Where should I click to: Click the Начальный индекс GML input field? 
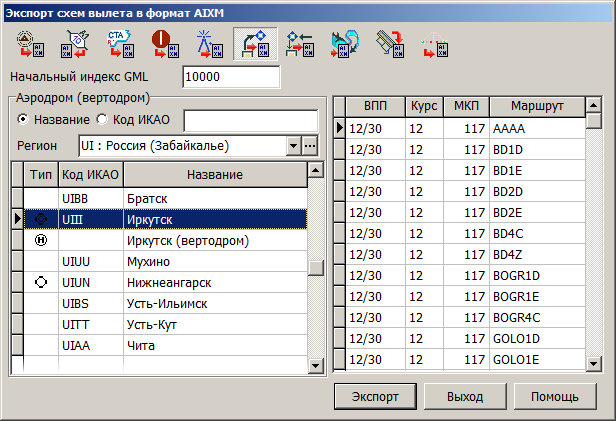(x=231, y=77)
